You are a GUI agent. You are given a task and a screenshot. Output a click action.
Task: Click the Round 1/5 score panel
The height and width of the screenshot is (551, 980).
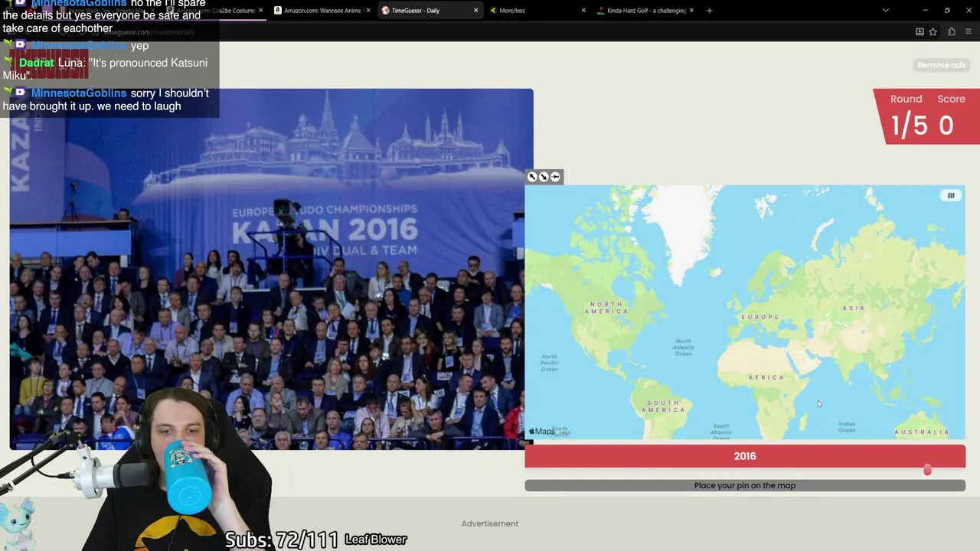(927, 116)
